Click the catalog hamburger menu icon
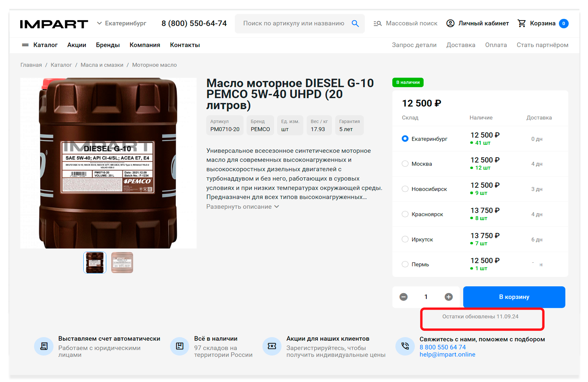The width and height of the screenshot is (588, 382). pos(25,45)
